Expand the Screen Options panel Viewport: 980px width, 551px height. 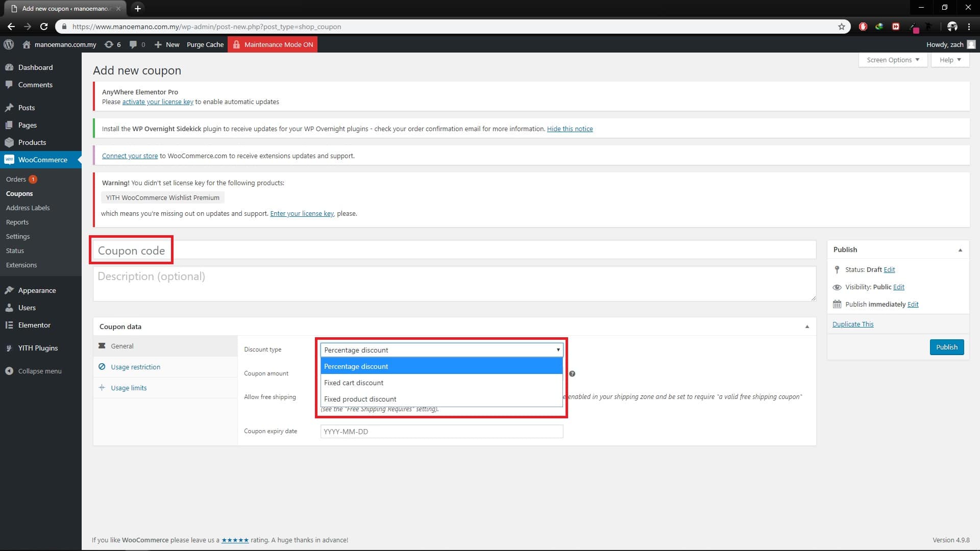[893, 60]
